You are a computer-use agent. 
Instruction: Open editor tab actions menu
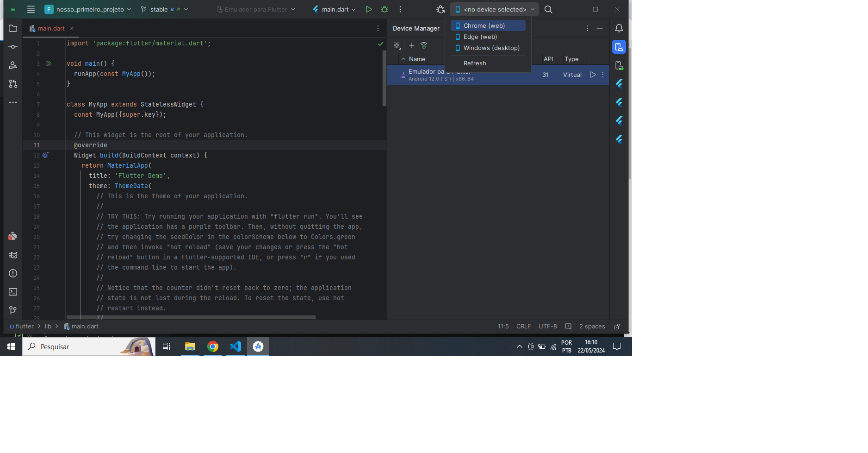[x=378, y=28]
